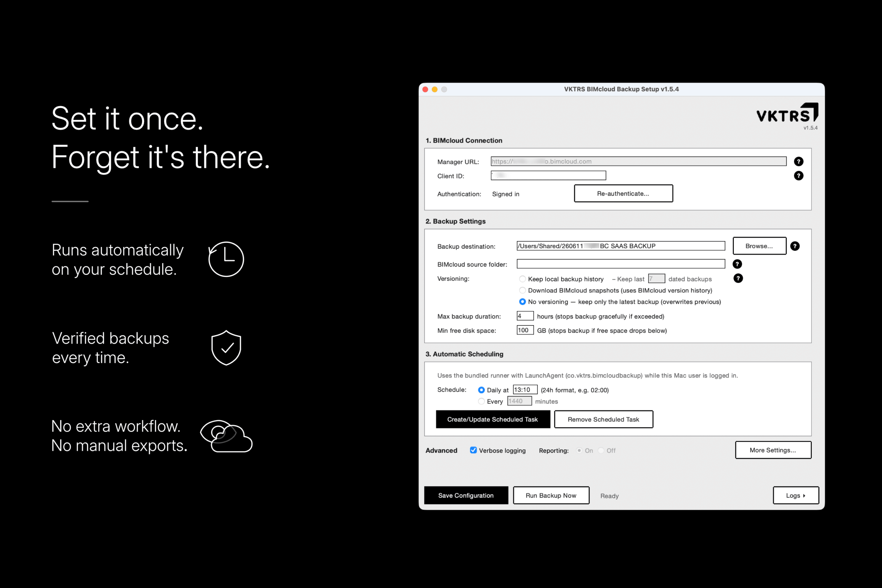
Task: Open help for Versioning options
Action: pyautogui.click(x=738, y=278)
